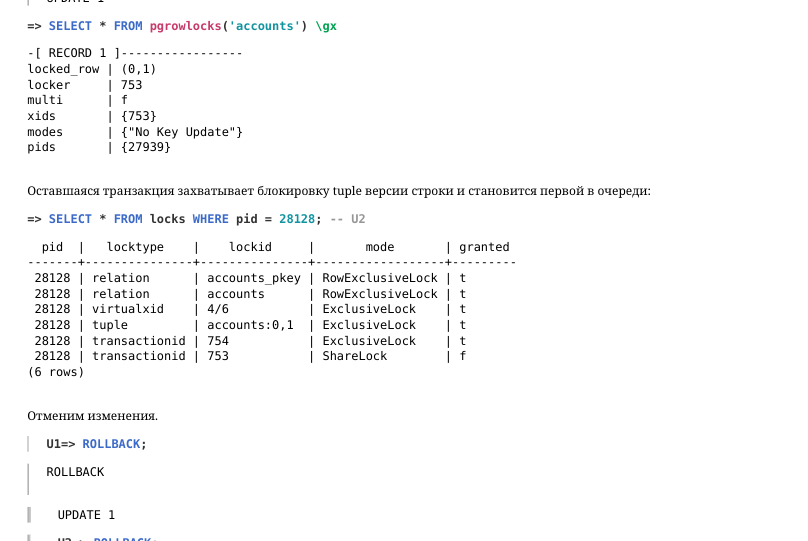Image resolution: width=808 pixels, height=541 pixels.
Task: Click 'locks' table name in second query
Action: (x=167, y=219)
